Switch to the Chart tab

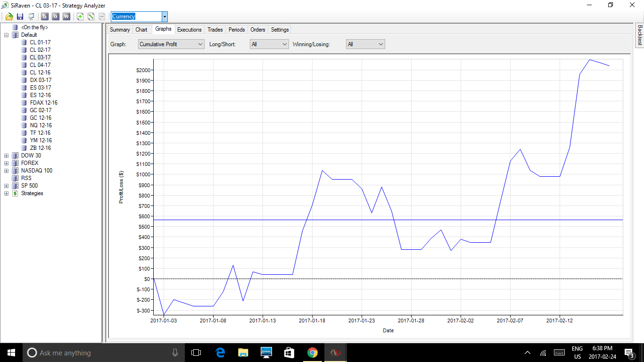141,30
